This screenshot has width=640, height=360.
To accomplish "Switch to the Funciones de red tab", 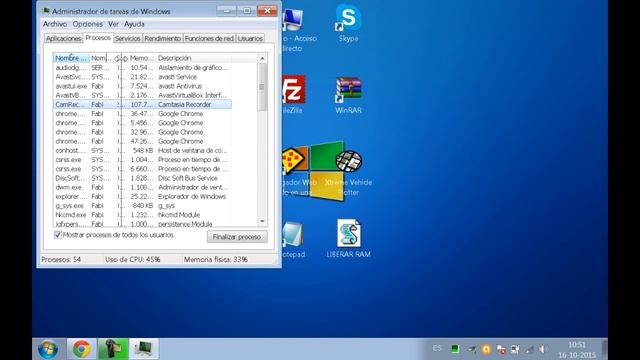I will coord(209,38).
